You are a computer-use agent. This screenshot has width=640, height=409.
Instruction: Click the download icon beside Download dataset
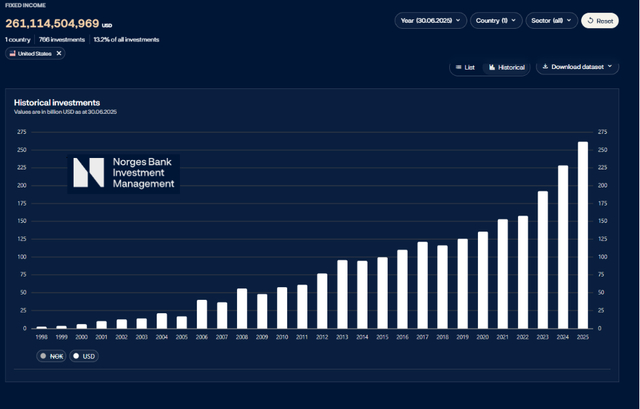[x=545, y=67]
